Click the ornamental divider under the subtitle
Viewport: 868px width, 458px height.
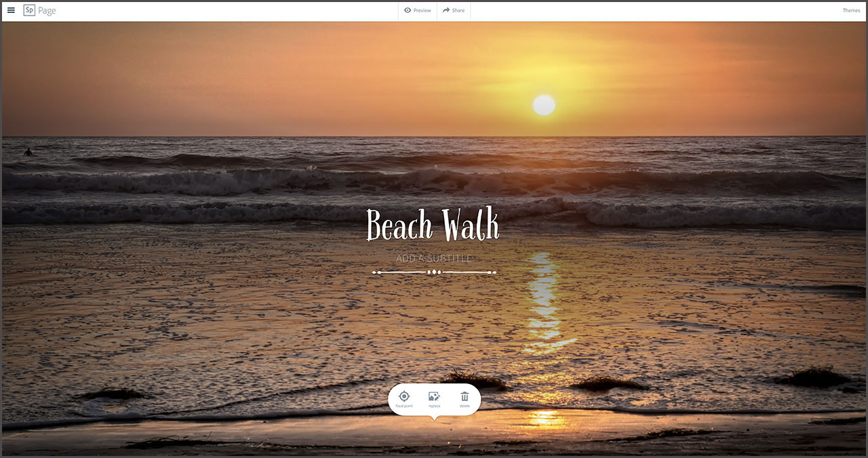tap(434, 272)
